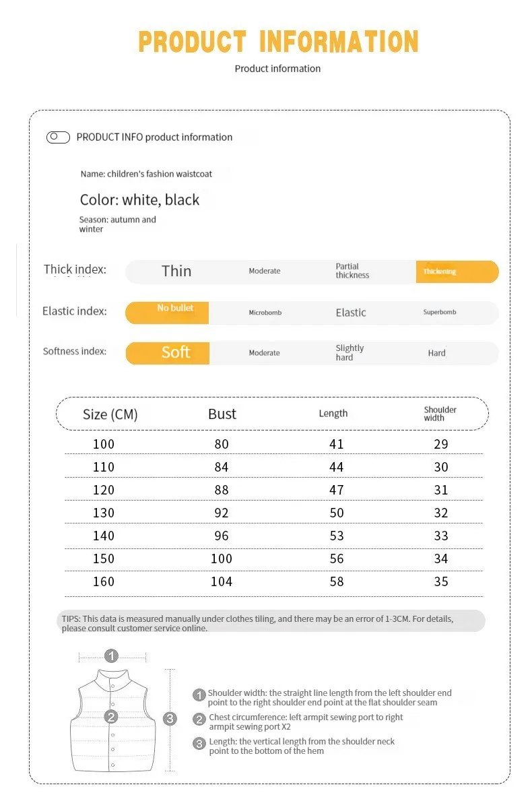Click the TIPS measurement note banner

tap(271, 621)
